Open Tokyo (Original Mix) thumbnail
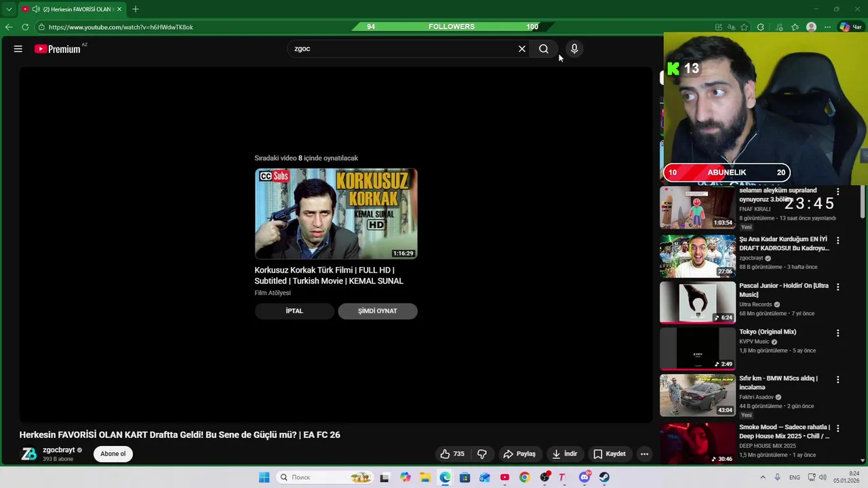 pyautogui.click(x=698, y=349)
